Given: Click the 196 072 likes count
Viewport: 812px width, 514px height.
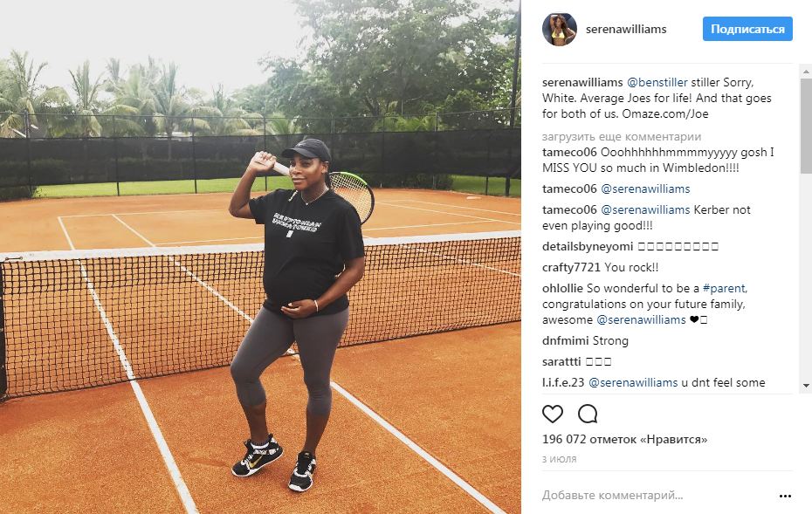Looking at the screenshot, I should point(624,440).
